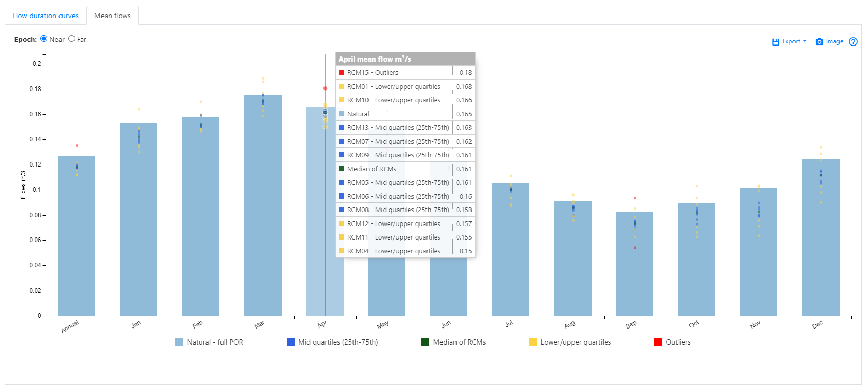Click the December natural flow bar

pos(820,243)
